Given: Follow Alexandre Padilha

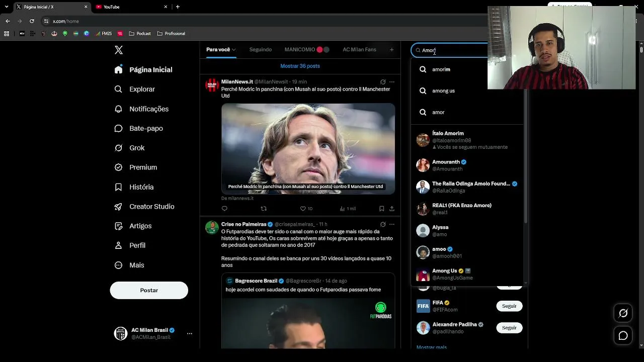Looking at the screenshot, I should coord(509,328).
